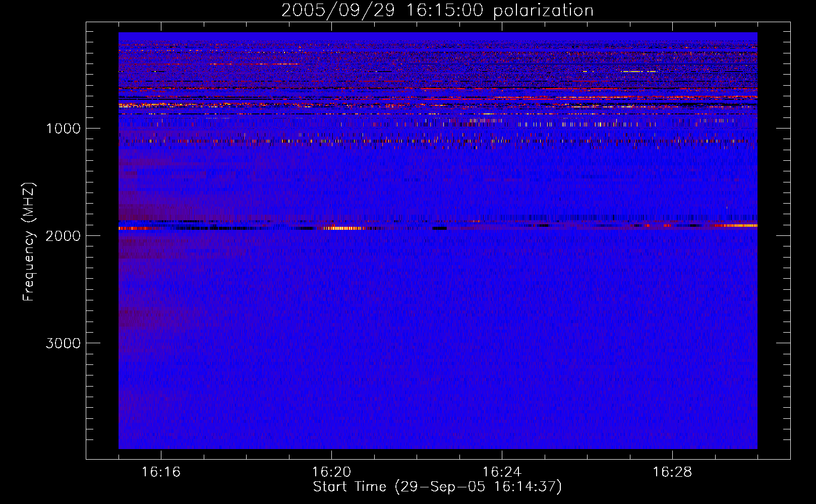Click the bright yellow burst near 2000 MHz at 16:20
816x504 pixels.
(343, 228)
